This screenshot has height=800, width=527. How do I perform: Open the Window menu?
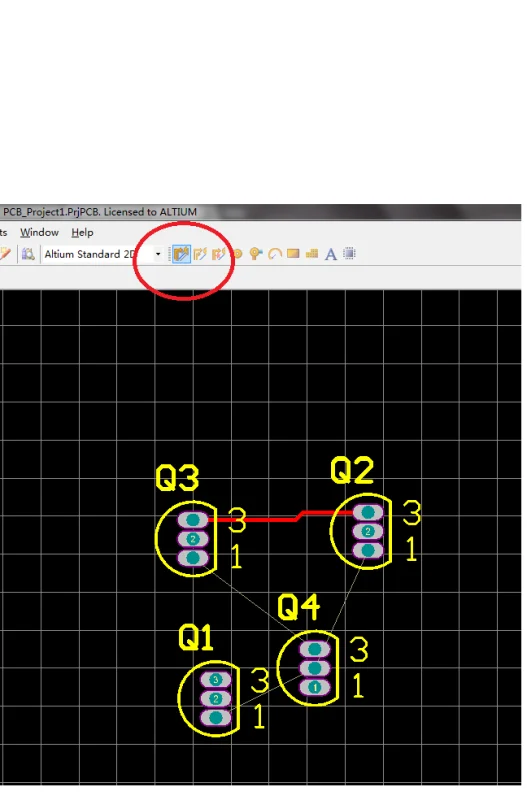[39, 233]
